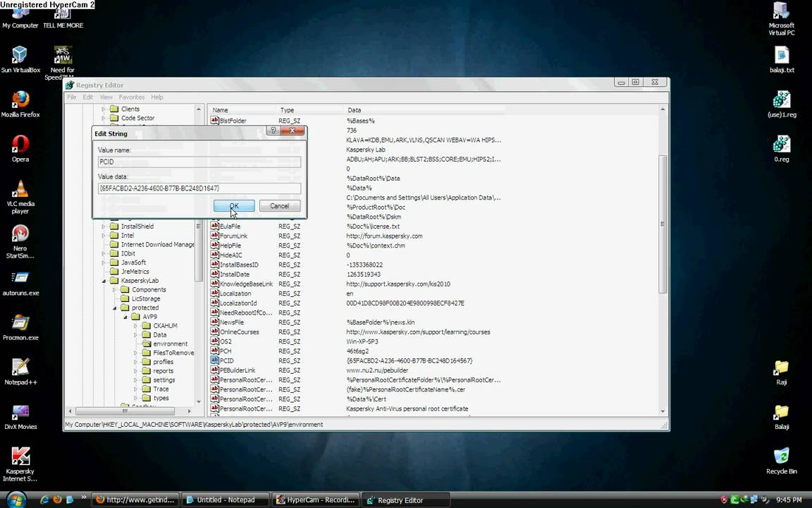Viewport: 812px width, 508px height.
Task: Expand the settings key
Action: 135,380
